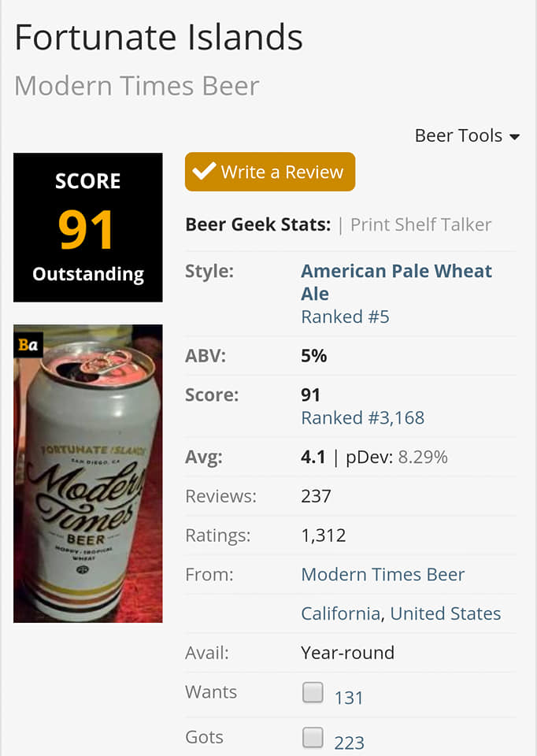Screen dimensions: 537x756
Task: View overall ranking Ranked #3,168
Action: (362, 417)
